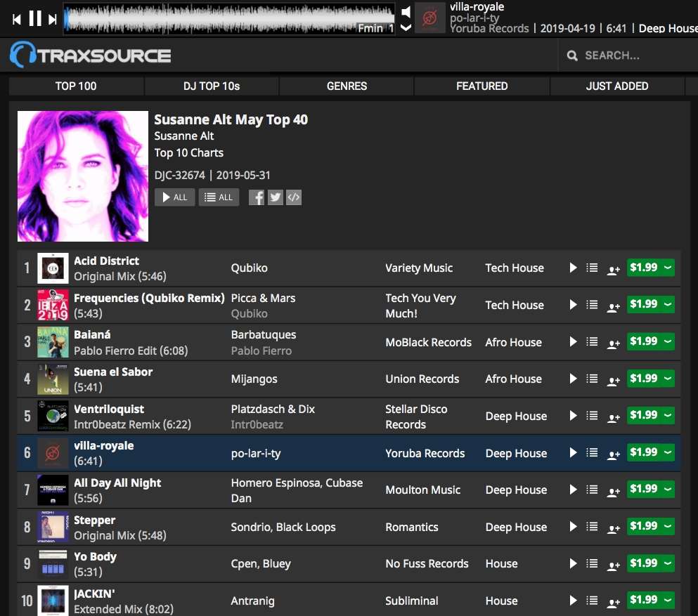Play Ventriloquist Intr0beatz Remix
The width and height of the screenshot is (698, 616).
coord(573,415)
